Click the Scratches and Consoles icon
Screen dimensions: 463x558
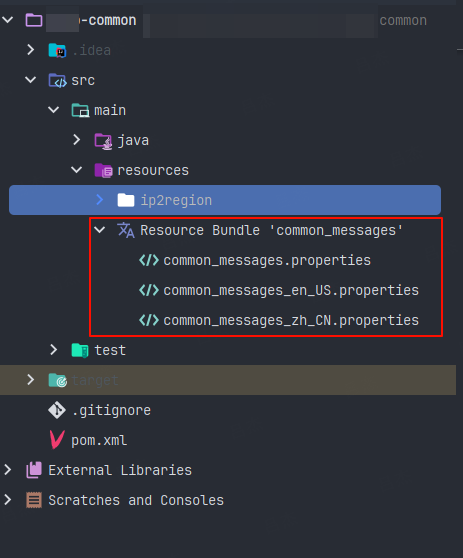pyautogui.click(x=34, y=500)
